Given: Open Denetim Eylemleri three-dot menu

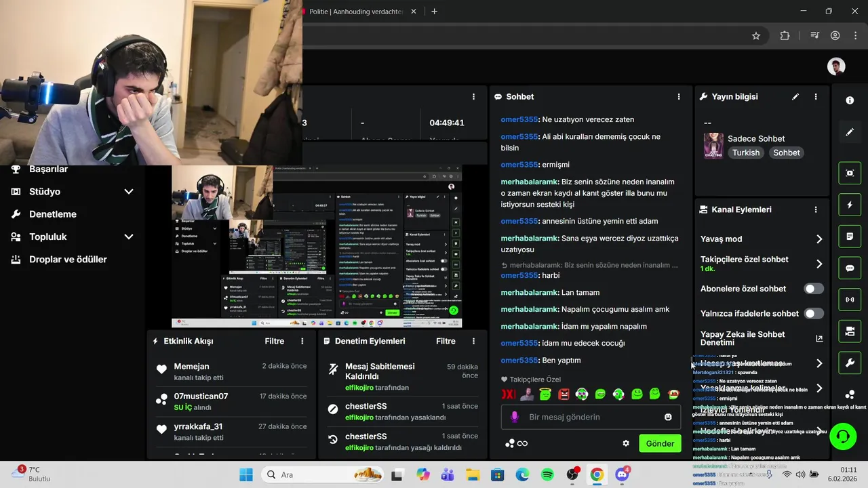Looking at the screenshot, I should coord(474,342).
